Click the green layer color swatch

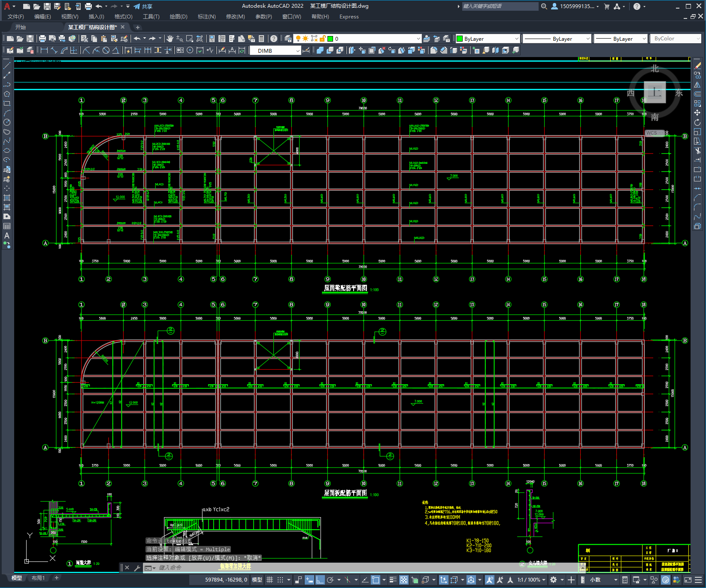tap(330, 39)
